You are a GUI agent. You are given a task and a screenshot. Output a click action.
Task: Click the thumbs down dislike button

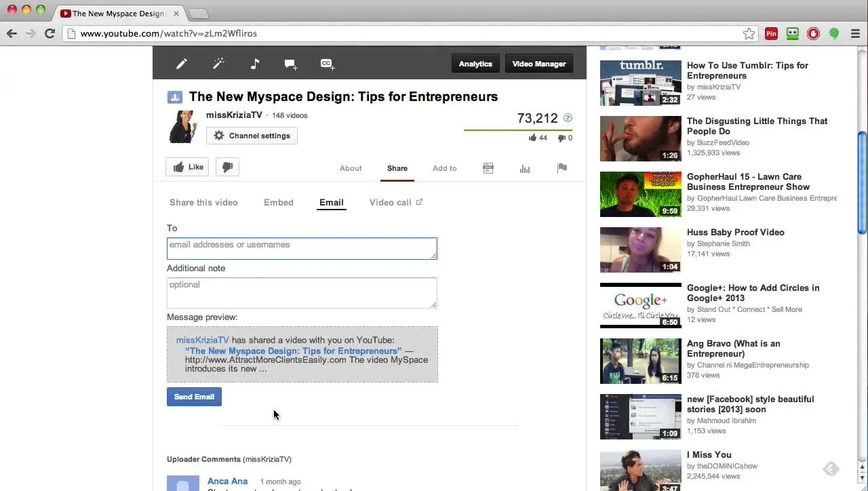pyautogui.click(x=227, y=167)
